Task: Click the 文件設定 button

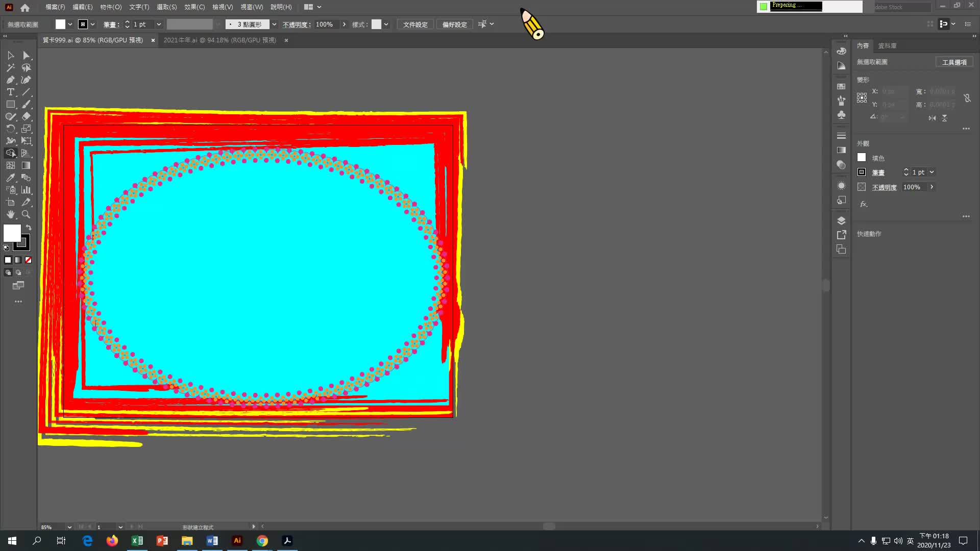Action: [415, 24]
